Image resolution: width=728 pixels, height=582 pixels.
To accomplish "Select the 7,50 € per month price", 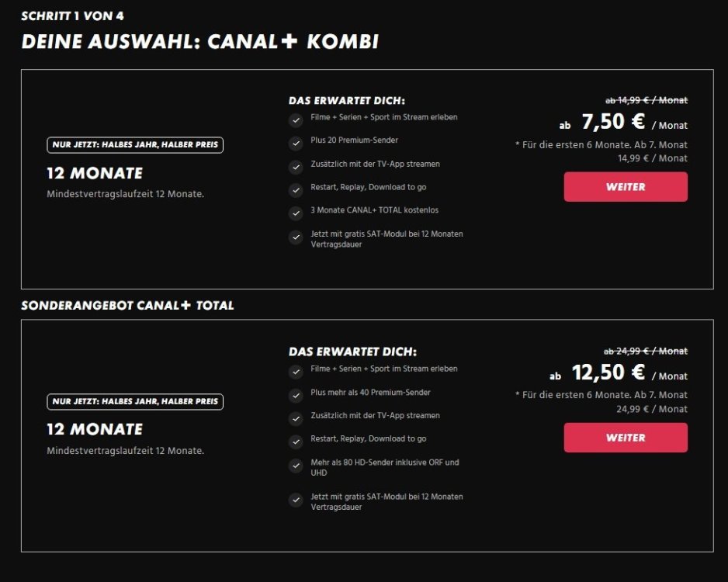I will click(x=613, y=123).
